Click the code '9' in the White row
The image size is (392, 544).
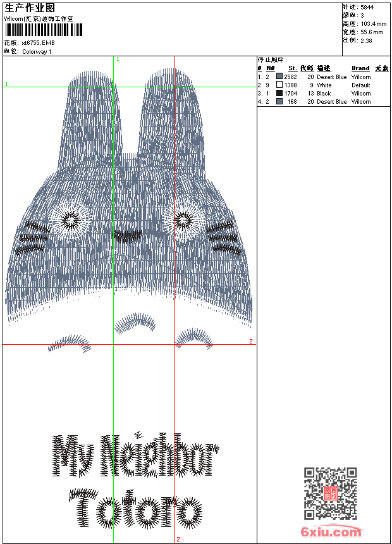(312, 85)
